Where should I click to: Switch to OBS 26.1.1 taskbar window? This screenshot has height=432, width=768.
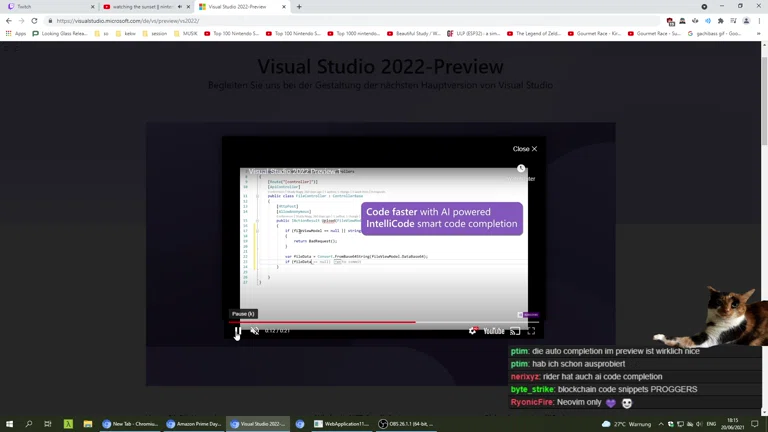[406, 424]
